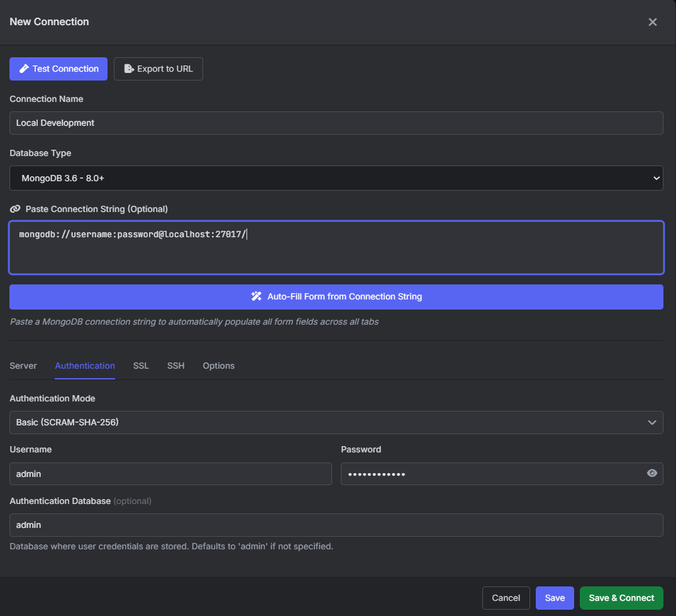
Task: Open the SSL tab
Action: click(x=141, y=366)
